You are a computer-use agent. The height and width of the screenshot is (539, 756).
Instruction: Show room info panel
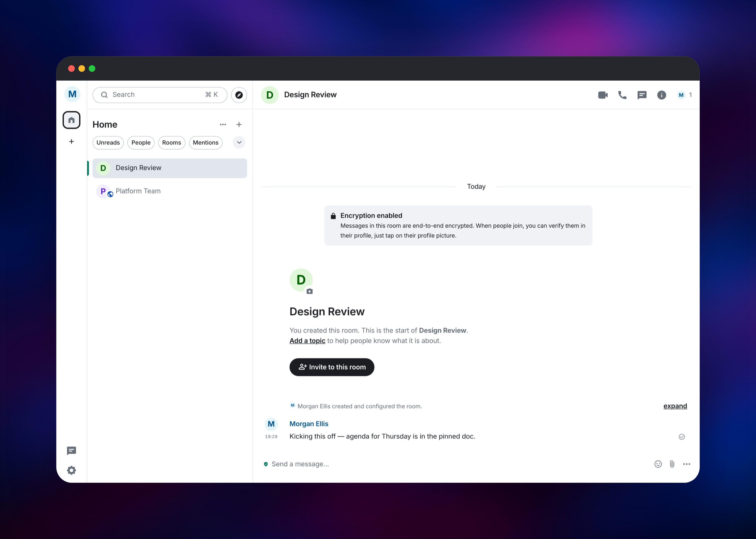click(661, 95)
